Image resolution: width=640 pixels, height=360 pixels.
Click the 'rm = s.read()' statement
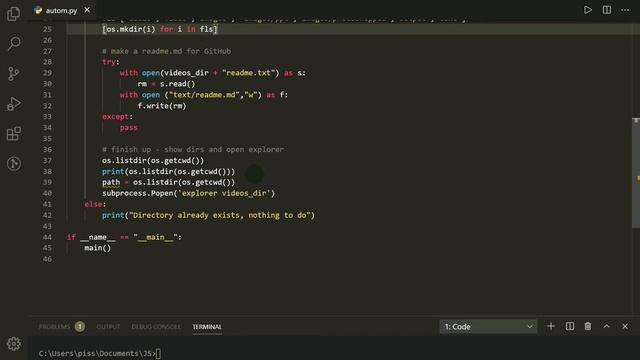coord(167,84)
